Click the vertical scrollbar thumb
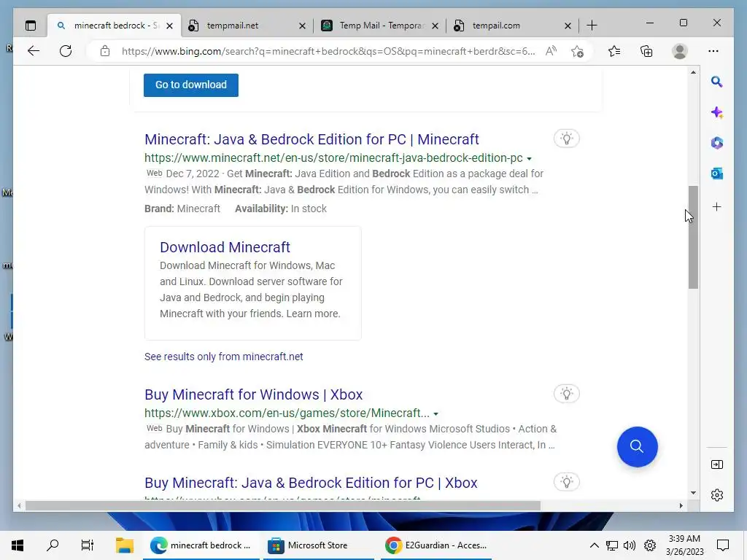The image size is (747, 560). point(693,237)
